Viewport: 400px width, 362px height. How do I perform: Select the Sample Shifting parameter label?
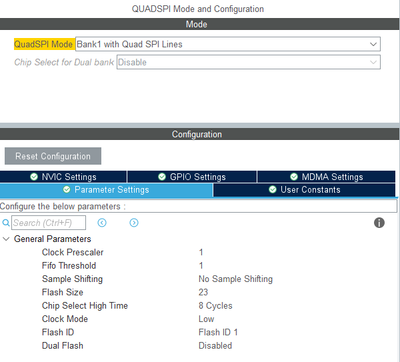click(x=72, y=279)
